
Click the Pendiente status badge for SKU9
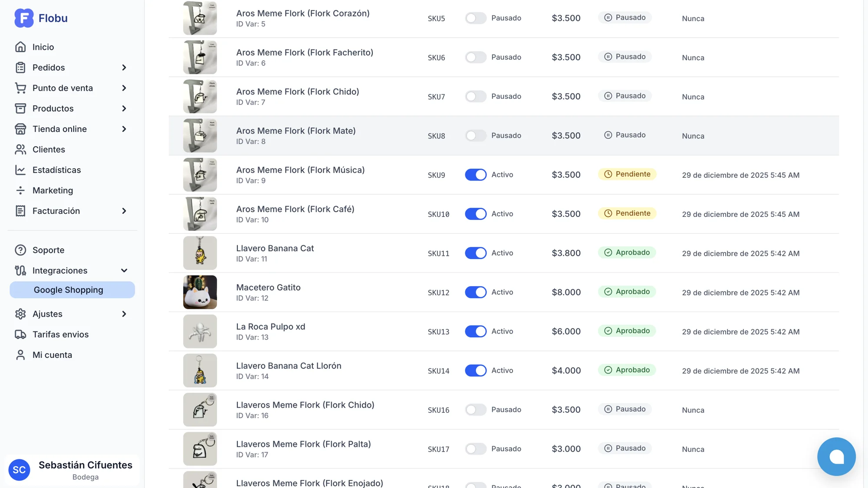click(627, 174)
